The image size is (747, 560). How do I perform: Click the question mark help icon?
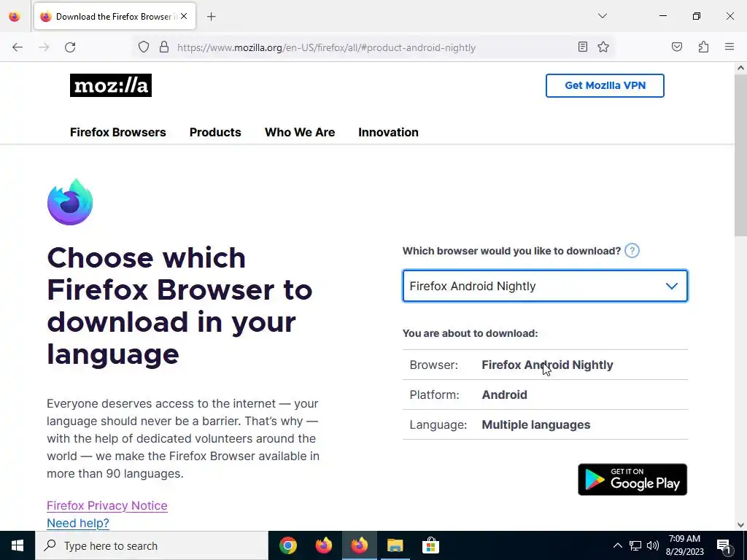[632, 251]
